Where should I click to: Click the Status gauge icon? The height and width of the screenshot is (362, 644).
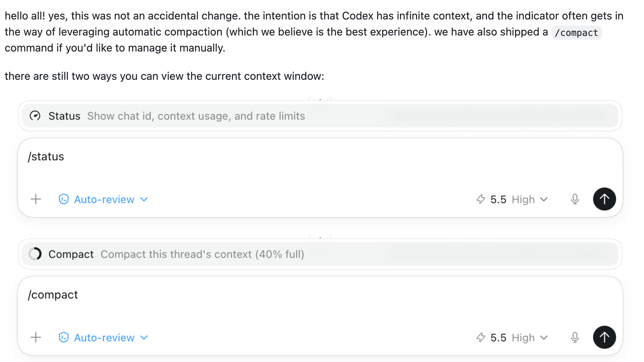[x=35, y=116]
